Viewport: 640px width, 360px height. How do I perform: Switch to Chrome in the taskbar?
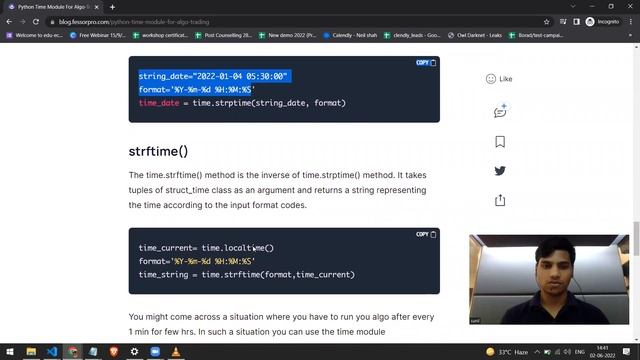(73, 351)
